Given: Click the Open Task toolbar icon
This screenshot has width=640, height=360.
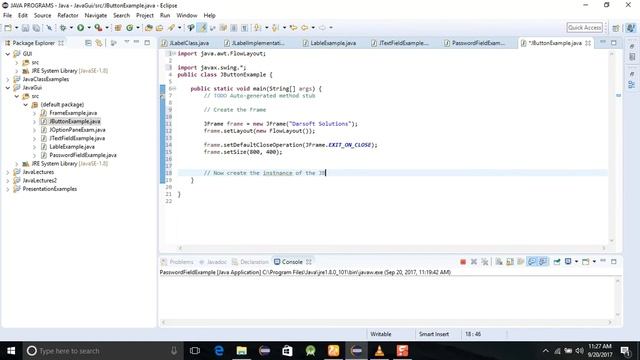Looking at the screenshot, I should click(x=160, y=28).
